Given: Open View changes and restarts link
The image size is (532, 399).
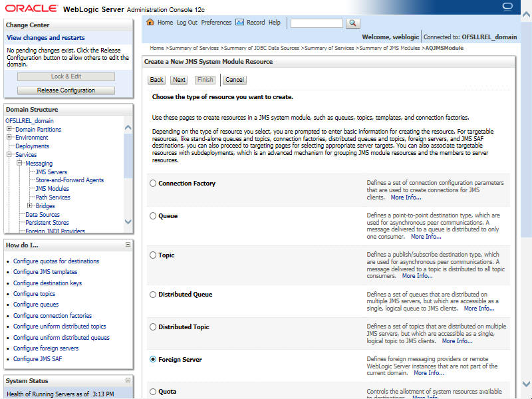Looking at the screenshot, I should pyautogui.click(x=46, y=38).
